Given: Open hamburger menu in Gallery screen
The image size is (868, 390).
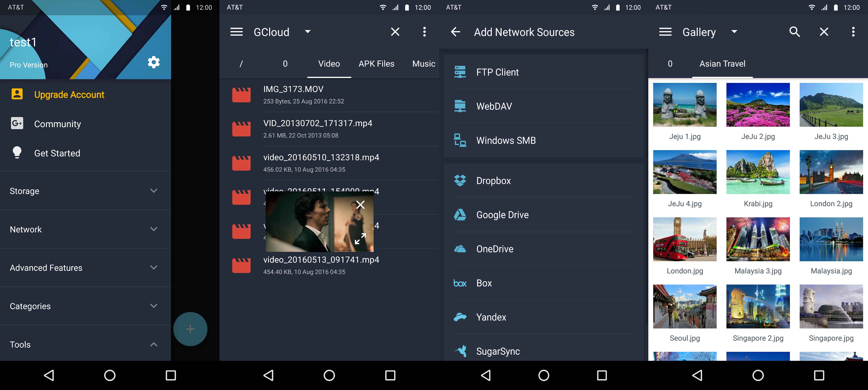Looking at the screenshot, I should (x=665, y=32).
